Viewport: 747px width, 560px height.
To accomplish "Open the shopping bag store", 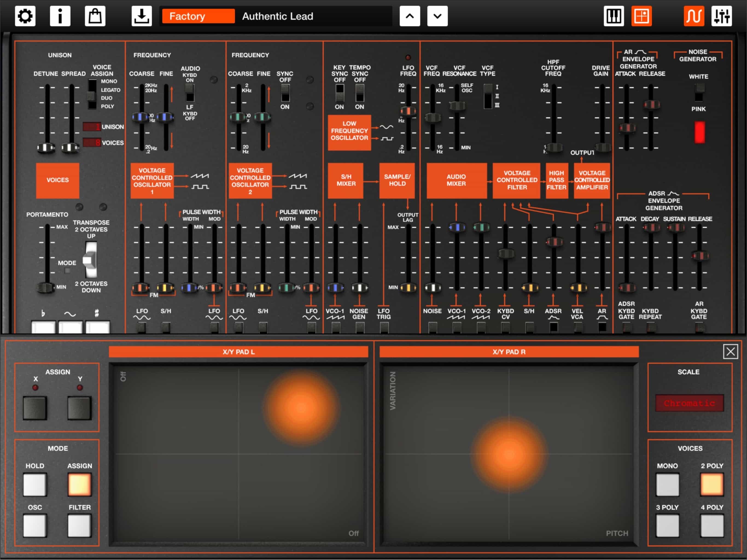I will (95, 16).
